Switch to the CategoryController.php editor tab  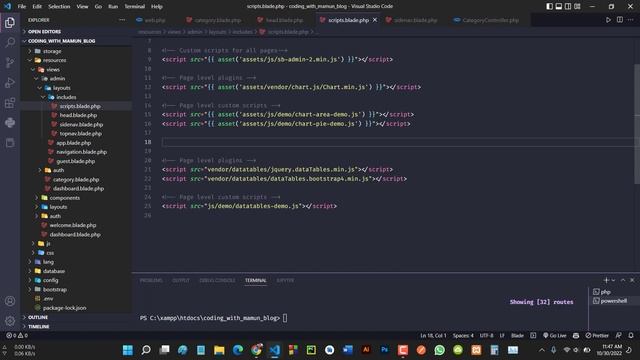tap(486, 20)
